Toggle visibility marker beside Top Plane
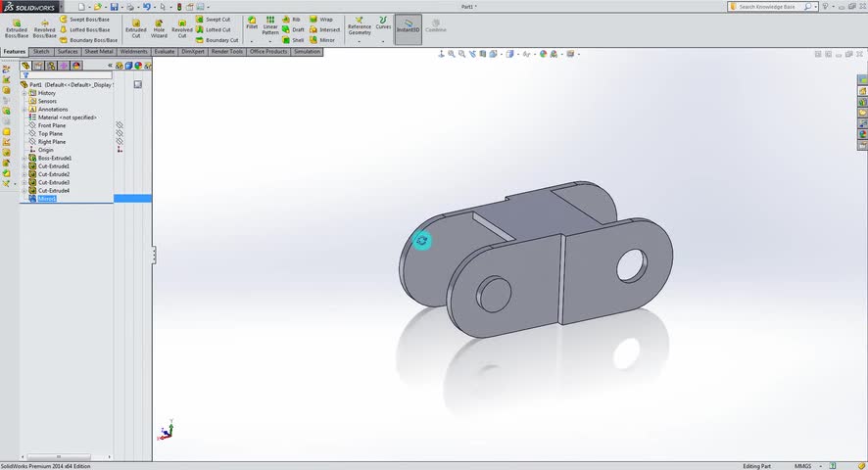 point(120,133)
